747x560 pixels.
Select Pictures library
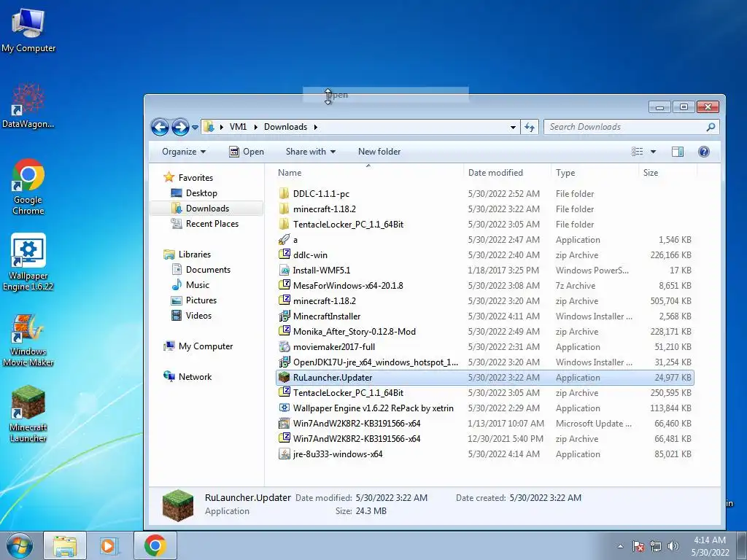(194, 300)
